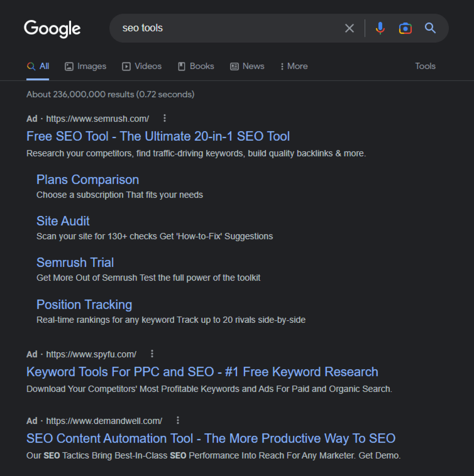
Task: Switch to the Books tab
Action: (196, 66)
